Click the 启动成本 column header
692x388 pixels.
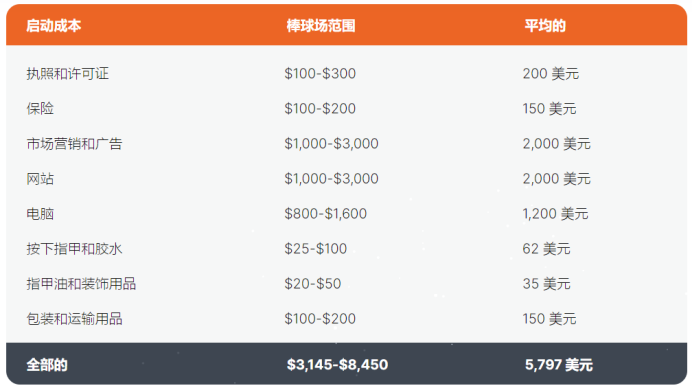(53, 26)
